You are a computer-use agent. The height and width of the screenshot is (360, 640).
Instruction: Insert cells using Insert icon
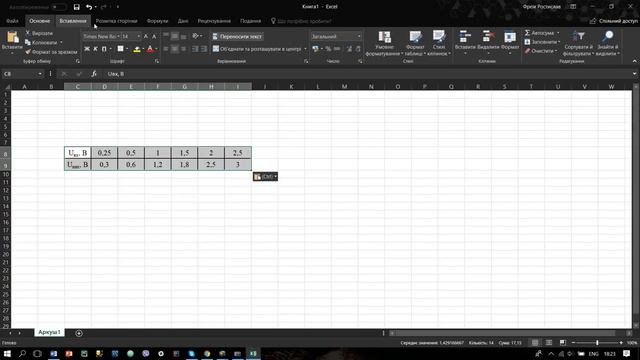click(x=465, y=36)
